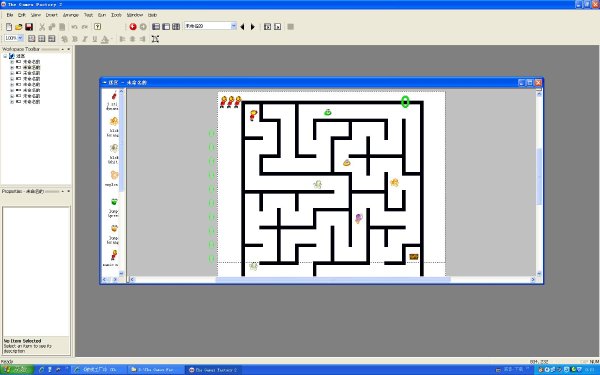Expand the fourth frame node in Workspace tree
This screenshot has width=600, height=375.
(12, 79)
